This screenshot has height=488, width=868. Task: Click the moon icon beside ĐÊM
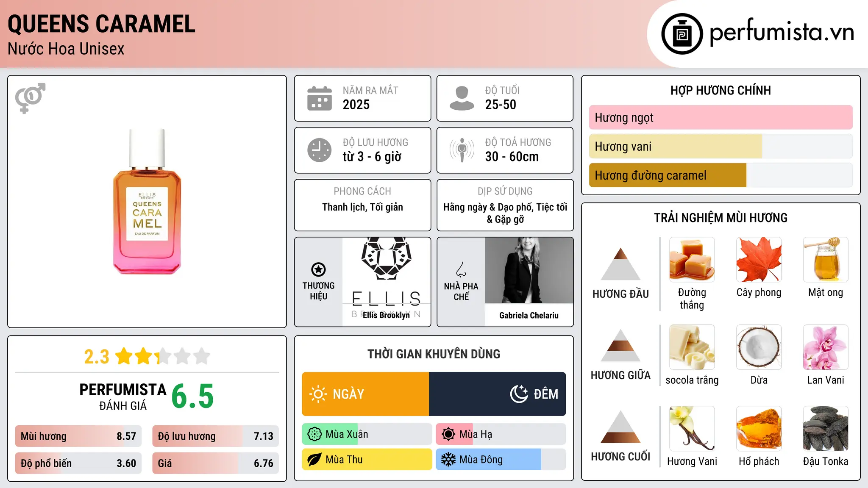pos(519,394)
